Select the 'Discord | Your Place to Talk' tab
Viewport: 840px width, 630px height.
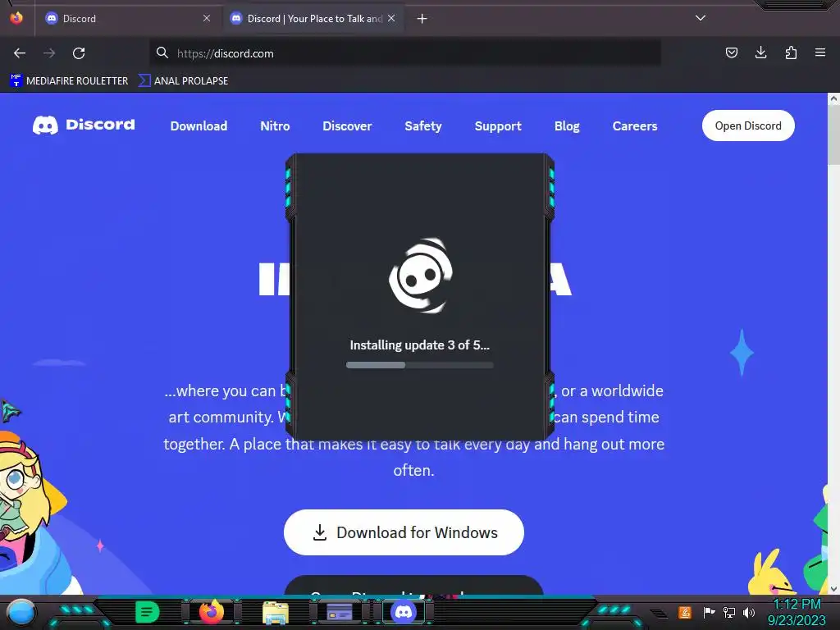(x=313, y=18)
